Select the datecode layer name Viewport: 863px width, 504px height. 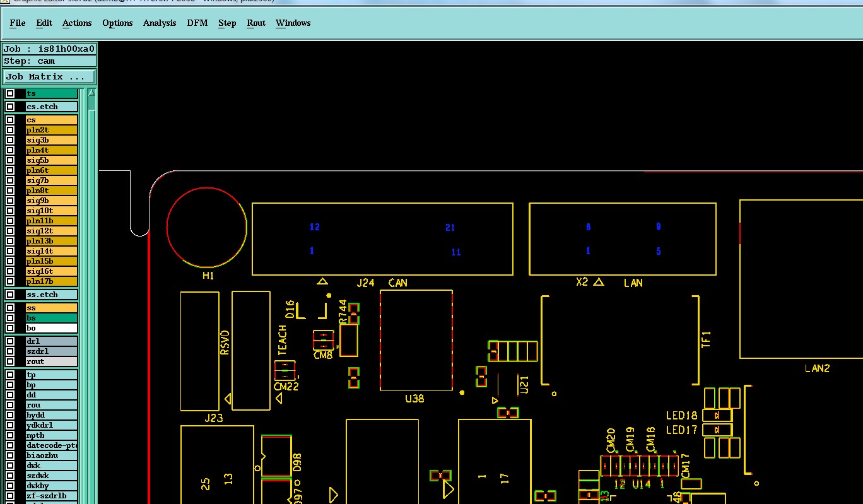52,445
